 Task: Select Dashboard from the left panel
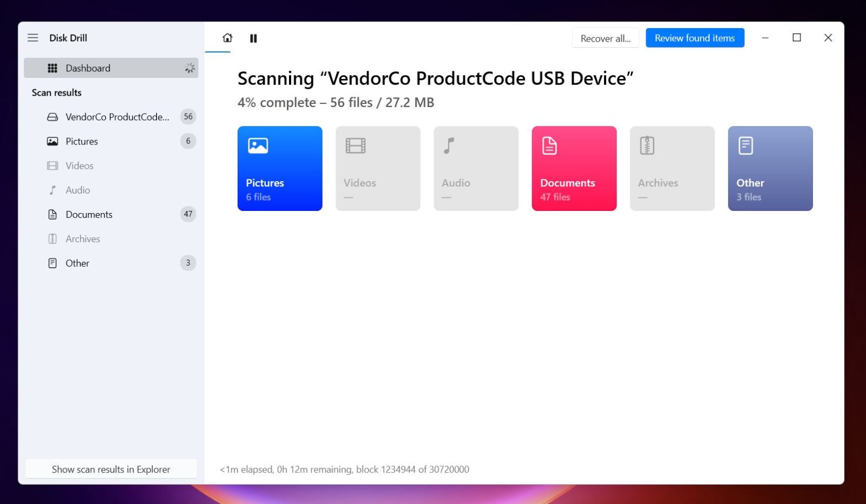click(88, 68)
